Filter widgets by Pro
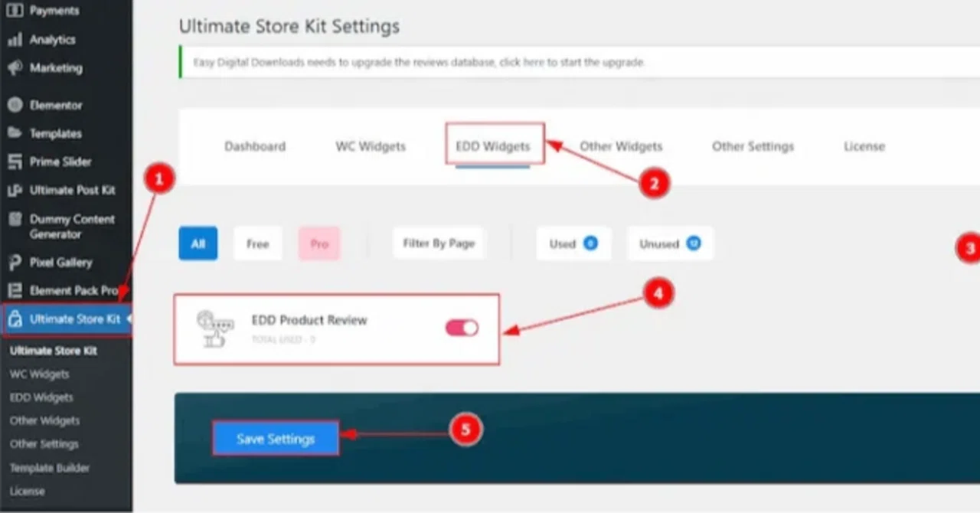Screen dimensions: 980x513 click(319, 243)
